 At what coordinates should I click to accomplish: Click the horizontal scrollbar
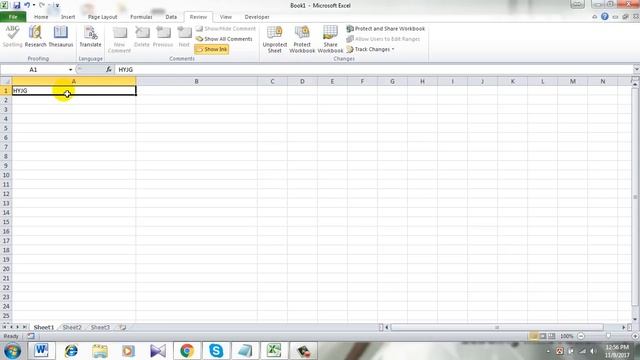[497, 327]
